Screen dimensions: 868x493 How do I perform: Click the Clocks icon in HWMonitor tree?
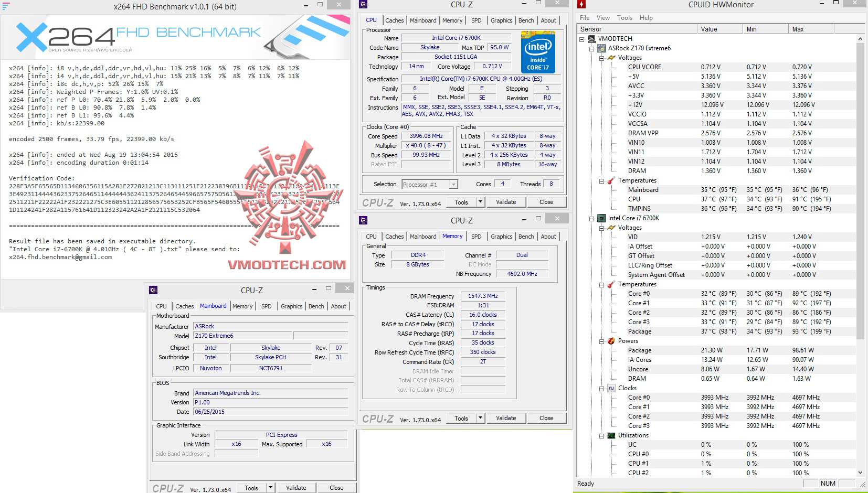(x=611, y=388)
